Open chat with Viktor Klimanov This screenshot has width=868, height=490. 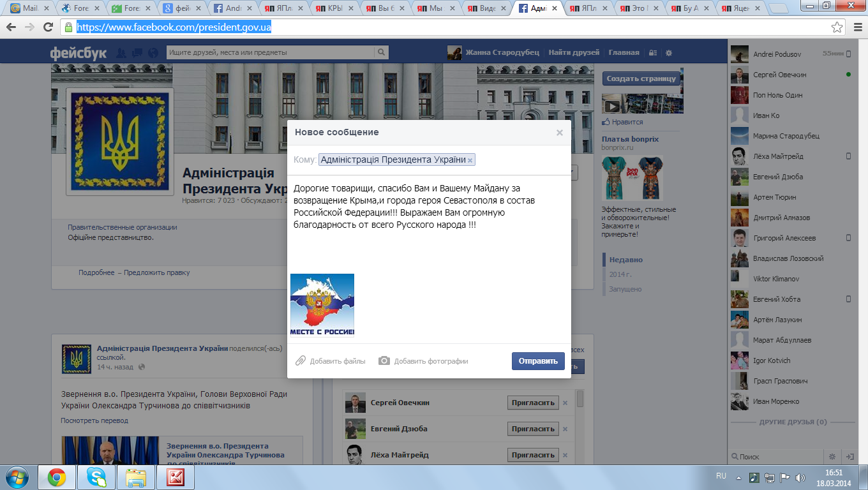(792, 279)
